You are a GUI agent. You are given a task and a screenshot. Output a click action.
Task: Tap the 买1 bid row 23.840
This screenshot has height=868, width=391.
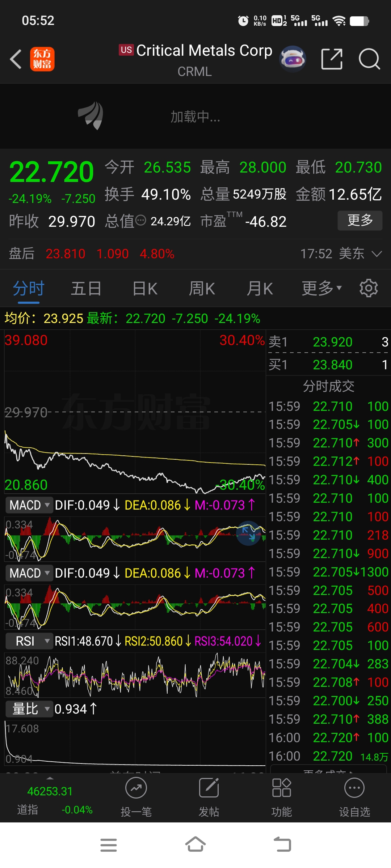(328, 365)
